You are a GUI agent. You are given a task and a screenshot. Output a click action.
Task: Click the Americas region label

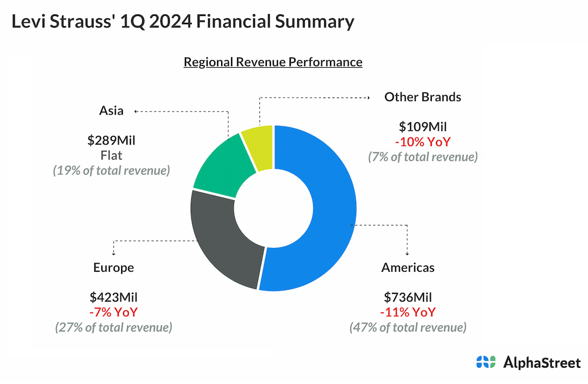point(408,268)
